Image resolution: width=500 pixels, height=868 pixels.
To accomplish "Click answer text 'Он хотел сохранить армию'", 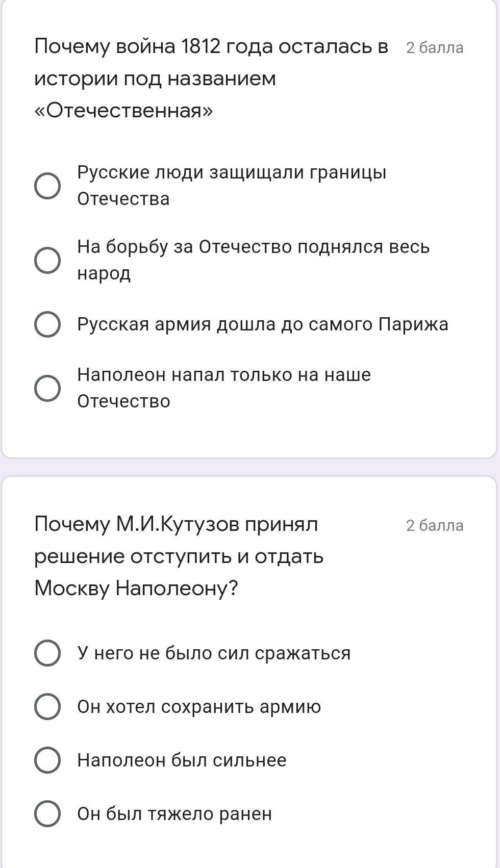I will click(199, 707).
